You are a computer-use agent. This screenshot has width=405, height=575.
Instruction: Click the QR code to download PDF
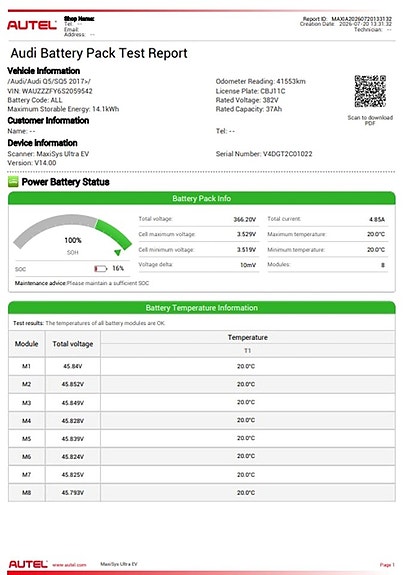coord(370,91)
